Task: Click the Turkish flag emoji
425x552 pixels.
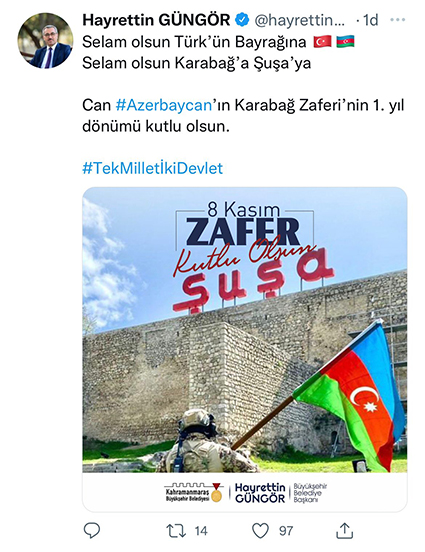Action: (323, 42)
